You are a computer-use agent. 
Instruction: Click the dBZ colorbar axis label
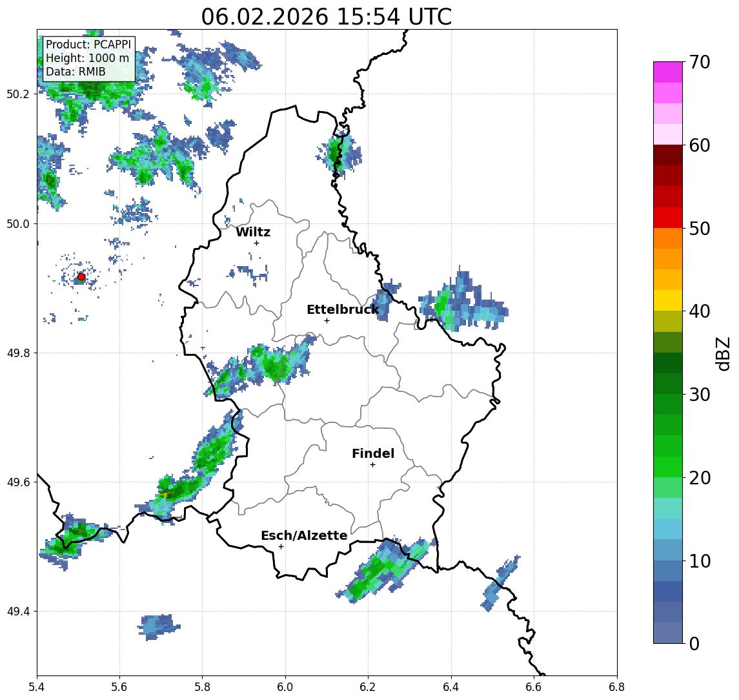(722, 354)
